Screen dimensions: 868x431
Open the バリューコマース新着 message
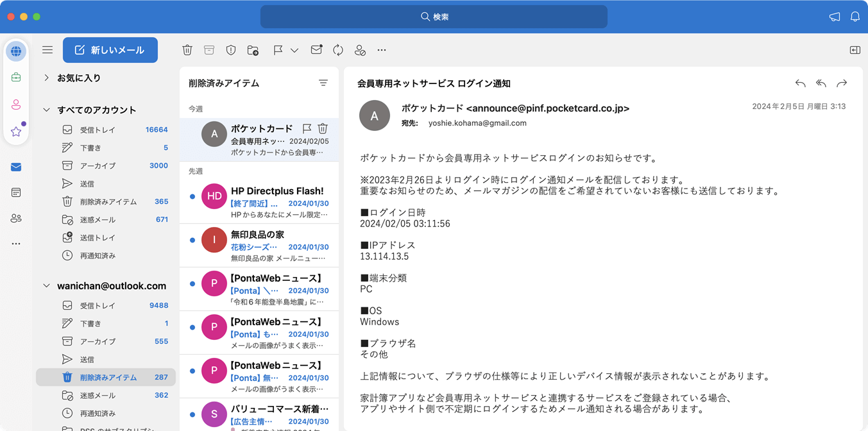[x=259, y=414]
